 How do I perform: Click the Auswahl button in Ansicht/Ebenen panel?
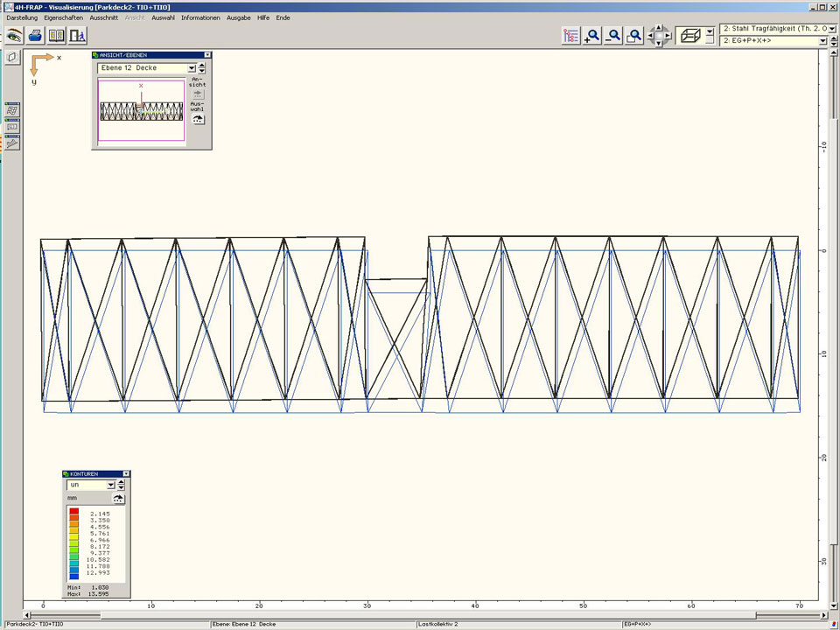(x=198, y=119)
